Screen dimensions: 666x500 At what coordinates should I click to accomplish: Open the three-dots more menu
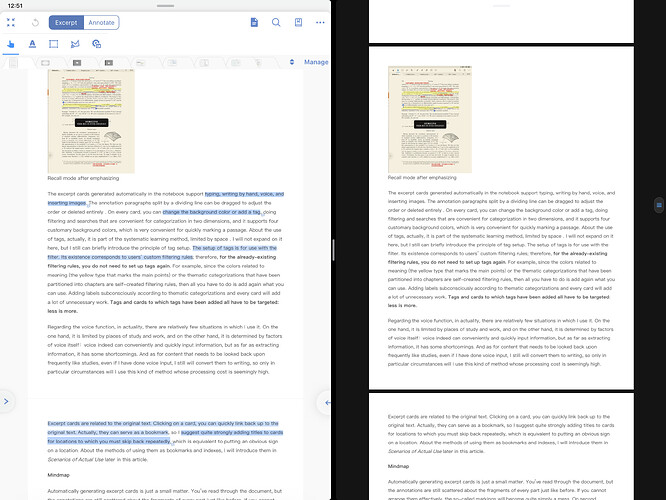320,23
